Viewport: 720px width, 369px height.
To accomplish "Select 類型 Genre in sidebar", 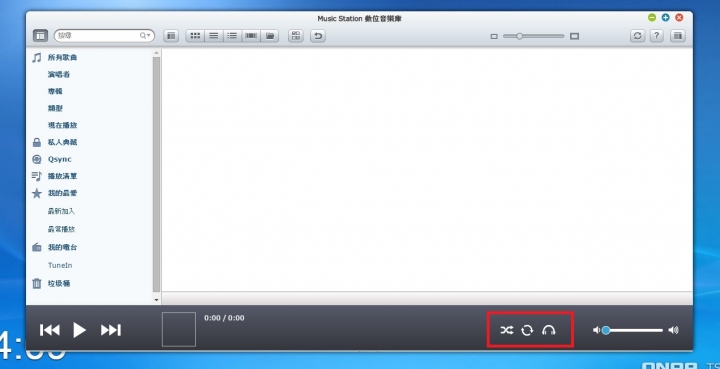I will (x=55, y=108).
